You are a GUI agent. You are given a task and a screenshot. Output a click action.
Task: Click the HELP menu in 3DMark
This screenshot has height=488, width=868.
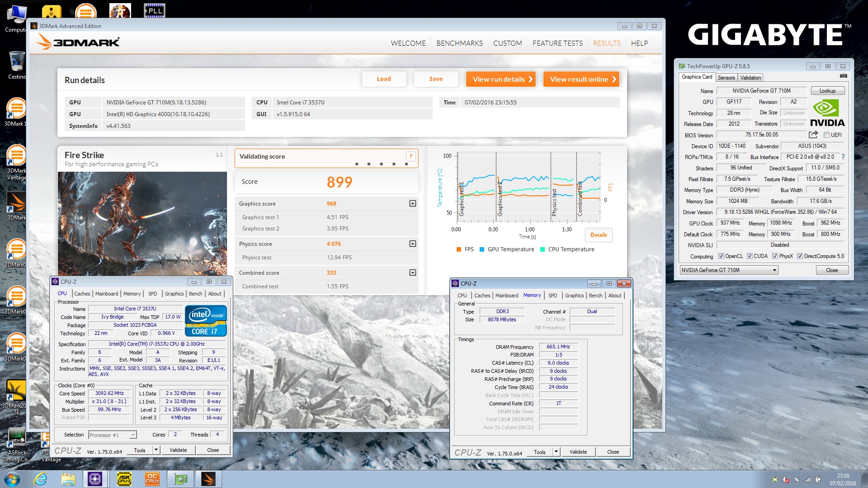(x=639, y=43)
